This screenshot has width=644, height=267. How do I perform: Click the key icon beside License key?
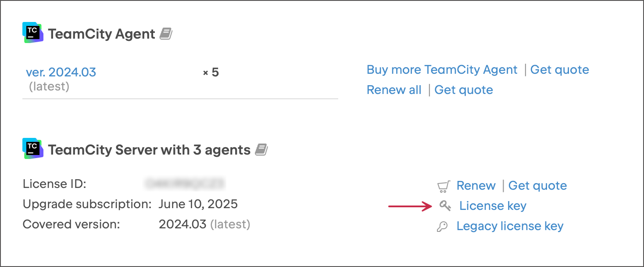tap(445, 206)
